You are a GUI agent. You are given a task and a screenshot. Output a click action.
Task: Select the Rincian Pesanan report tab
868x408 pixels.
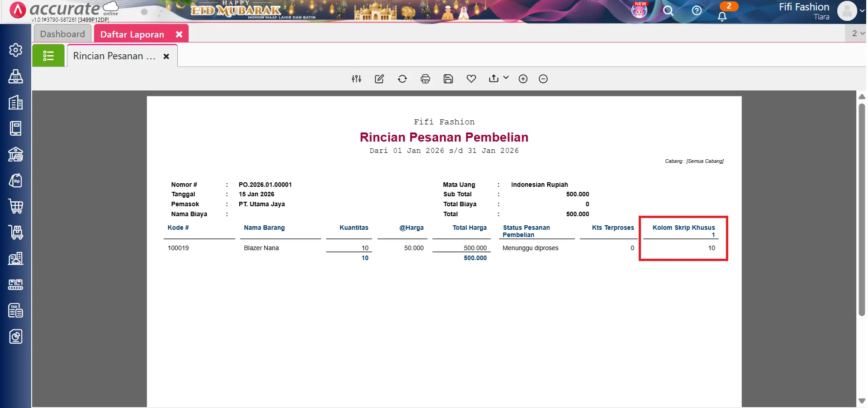(x=114, y=56)
